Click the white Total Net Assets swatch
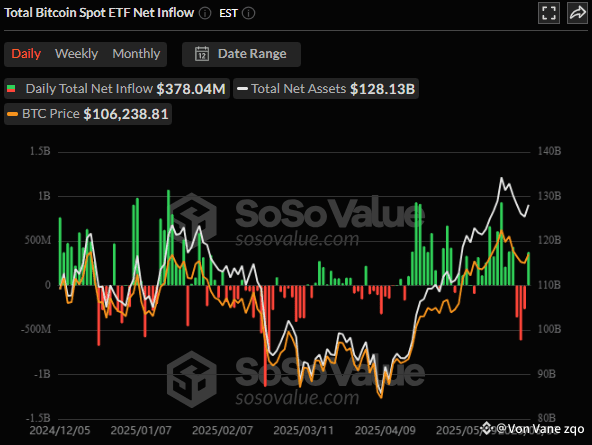The width and height of the screenshot is (592, 445). click(242, 89)
